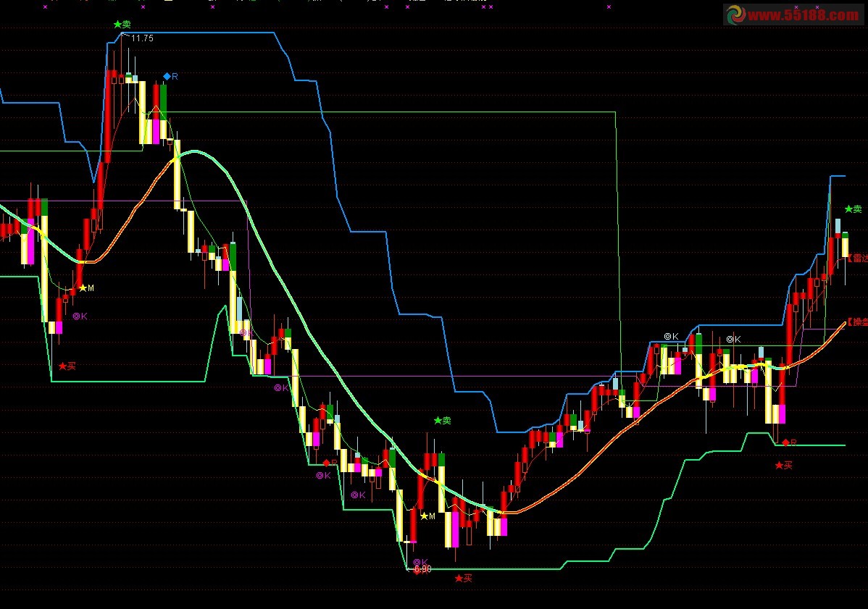Select the 6.98 low price label
Screen dimensions: 868x609
[423, 569]
